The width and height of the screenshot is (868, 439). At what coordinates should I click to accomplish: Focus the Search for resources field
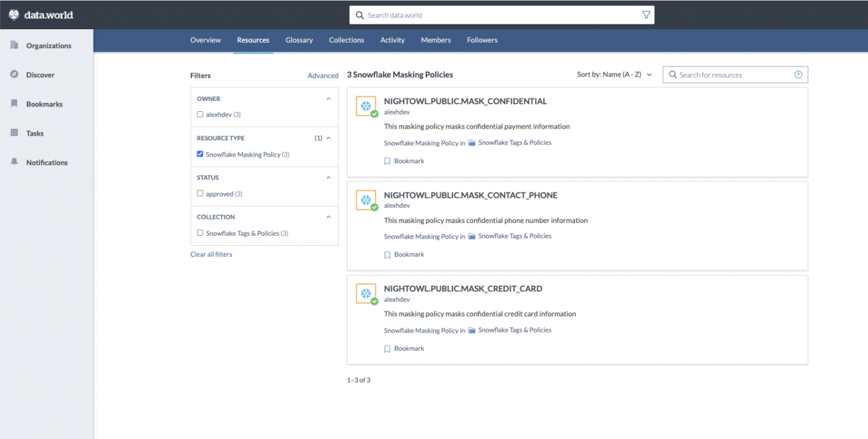[x=735, y=75]
